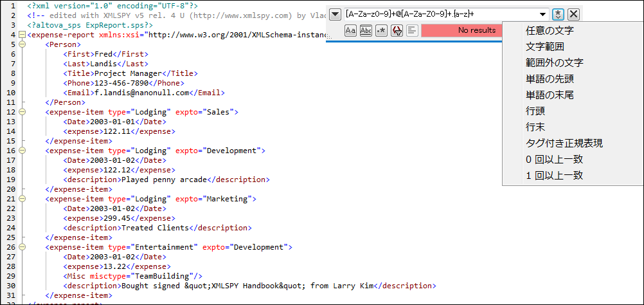Click the 'Treated Clients' description text
Screen dimensions: 644x305
pyautogui.click(x=155, y=228)
